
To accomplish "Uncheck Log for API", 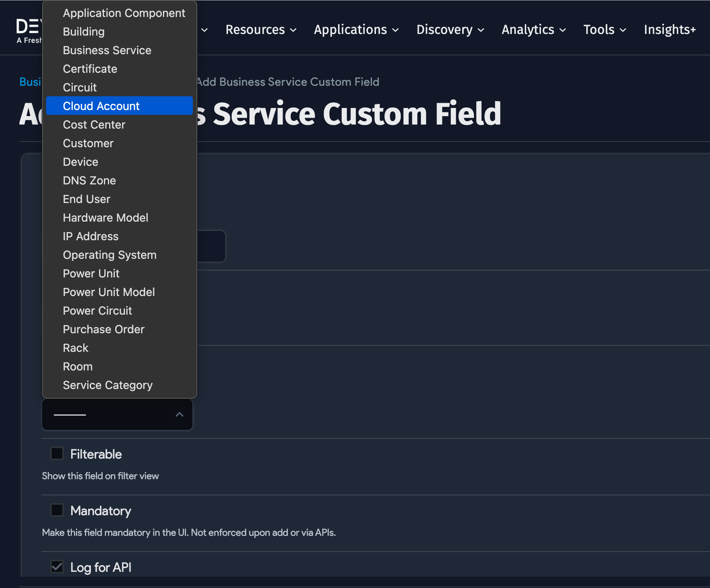I will (x=57, y=567).
